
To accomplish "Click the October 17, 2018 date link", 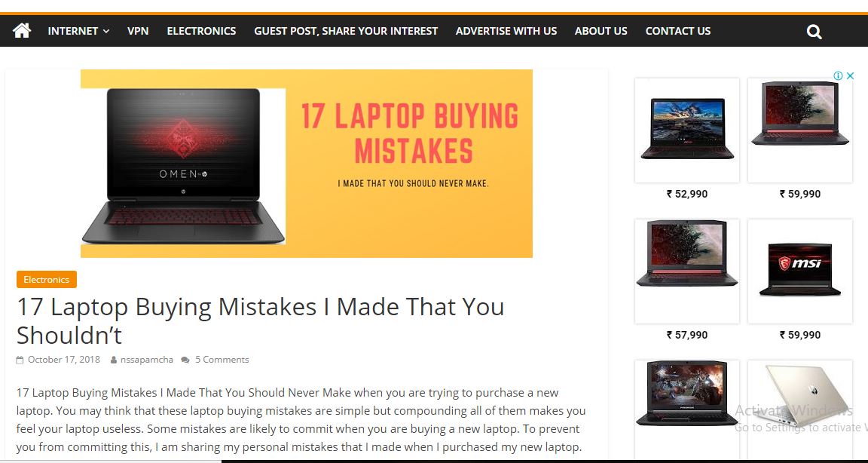I will (64, 360).
